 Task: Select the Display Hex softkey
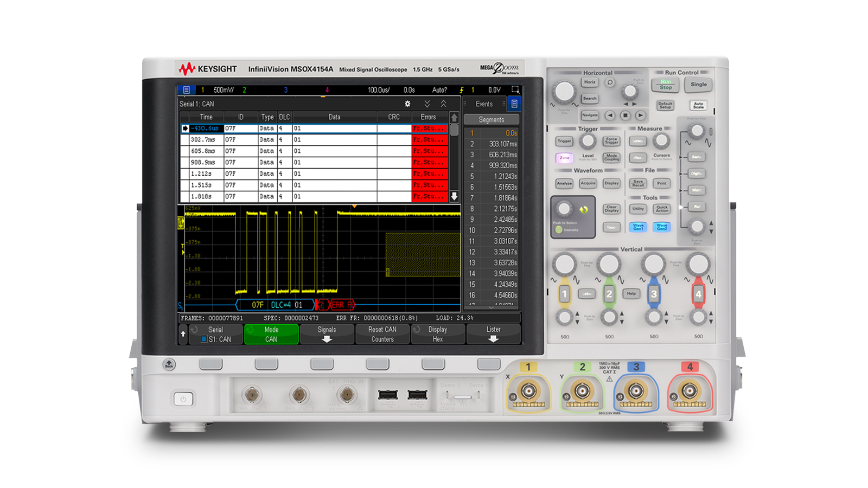coord(438,334)
